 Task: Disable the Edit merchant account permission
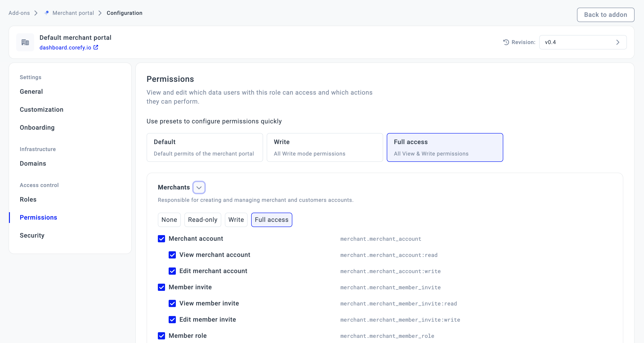point(172,271)
